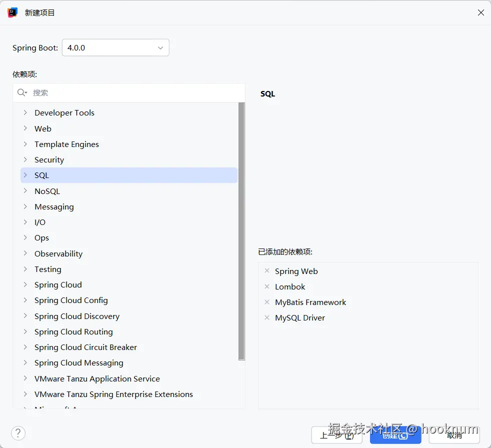Screen dimensions: 491x448
Task: Expand the Observability chevron
Action: pos(25,253)
